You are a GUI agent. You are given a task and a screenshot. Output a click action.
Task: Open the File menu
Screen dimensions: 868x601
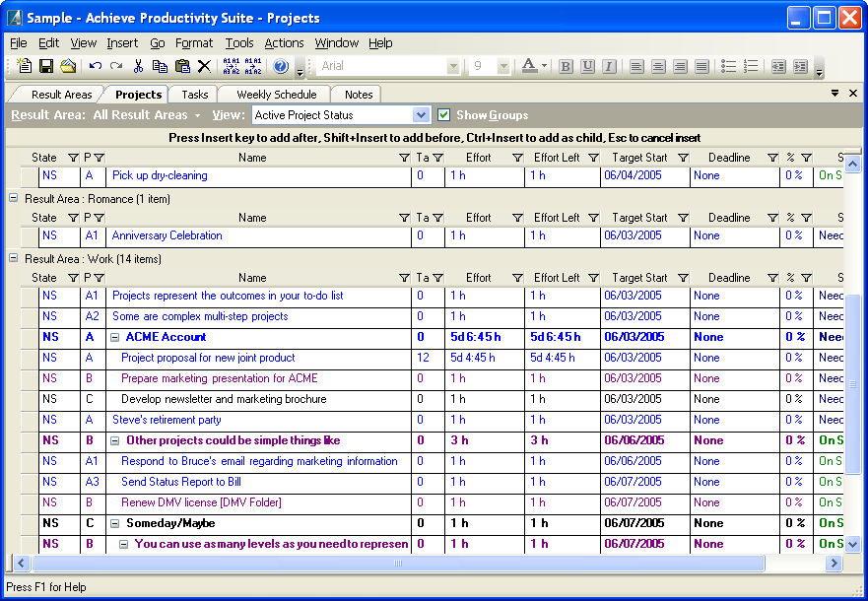19,43
